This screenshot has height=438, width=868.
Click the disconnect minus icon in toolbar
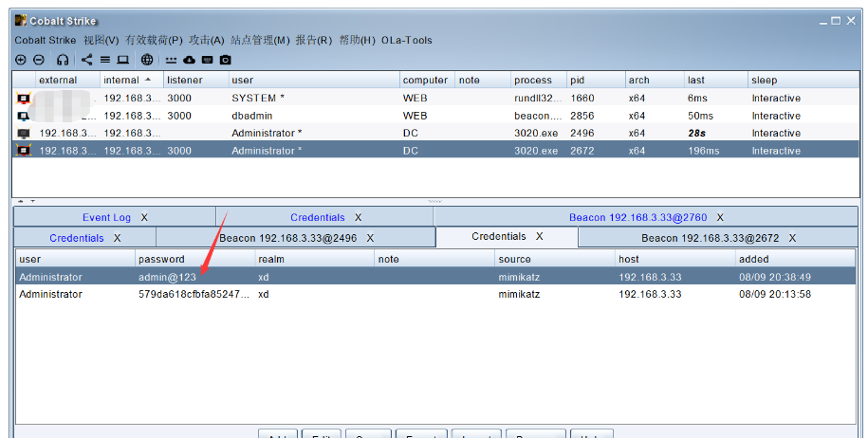pyautogui.click(x=38, y=60)
